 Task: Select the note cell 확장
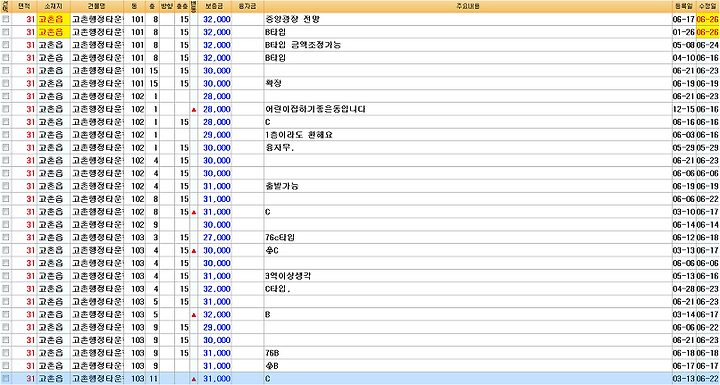coord(273,84)
